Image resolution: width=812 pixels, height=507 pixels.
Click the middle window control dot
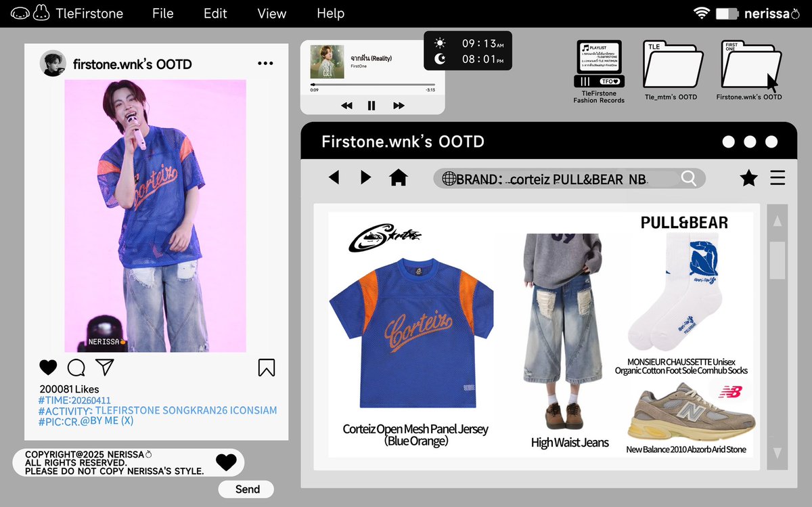pos(750,142)
